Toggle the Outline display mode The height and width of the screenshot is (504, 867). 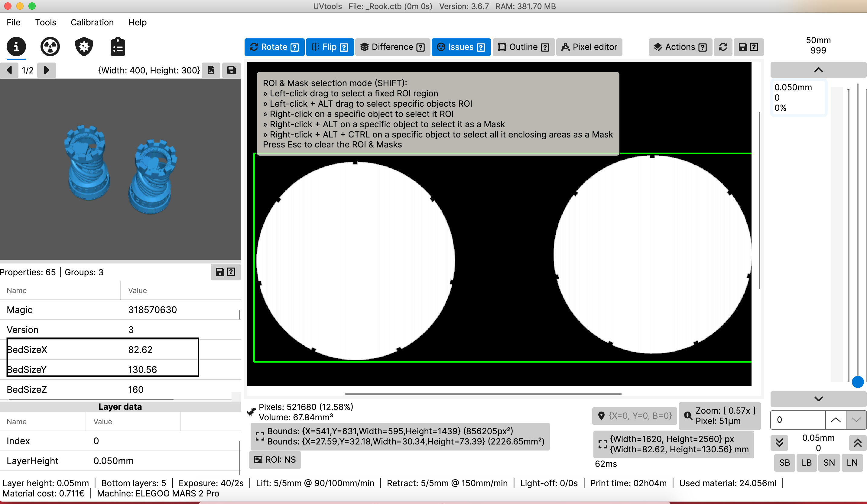pyautogui.click(x=523, y=47)
